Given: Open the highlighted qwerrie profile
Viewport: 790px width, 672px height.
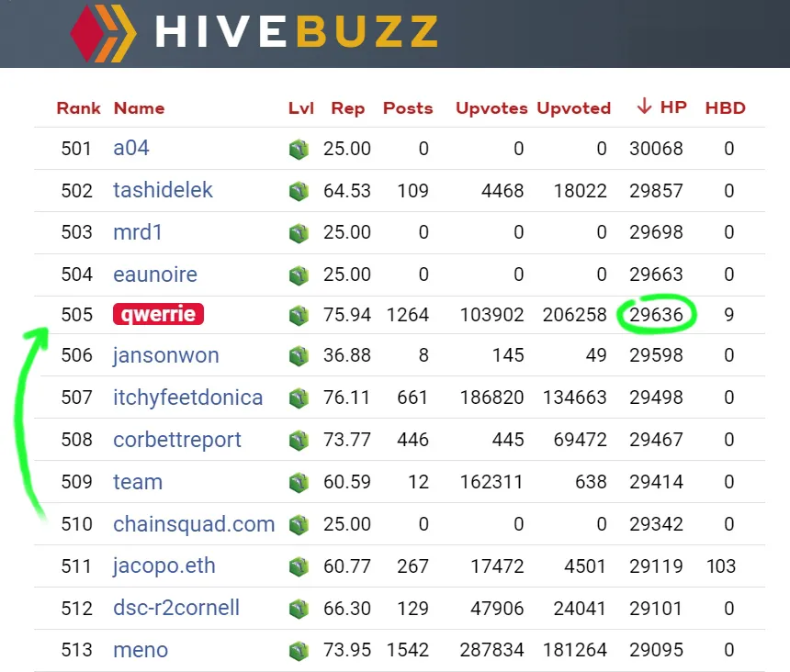Looking at the screenshot, I should 158,314.
